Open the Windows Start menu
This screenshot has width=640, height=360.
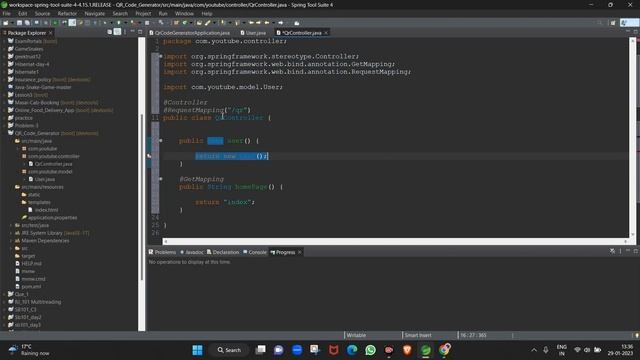click(197, 350)
